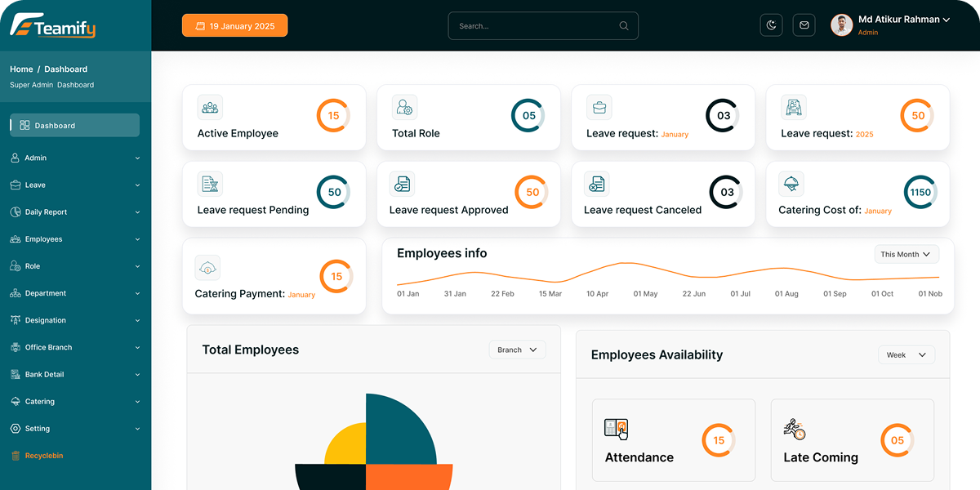Click the Active Employee card icon

coord(210,108)
